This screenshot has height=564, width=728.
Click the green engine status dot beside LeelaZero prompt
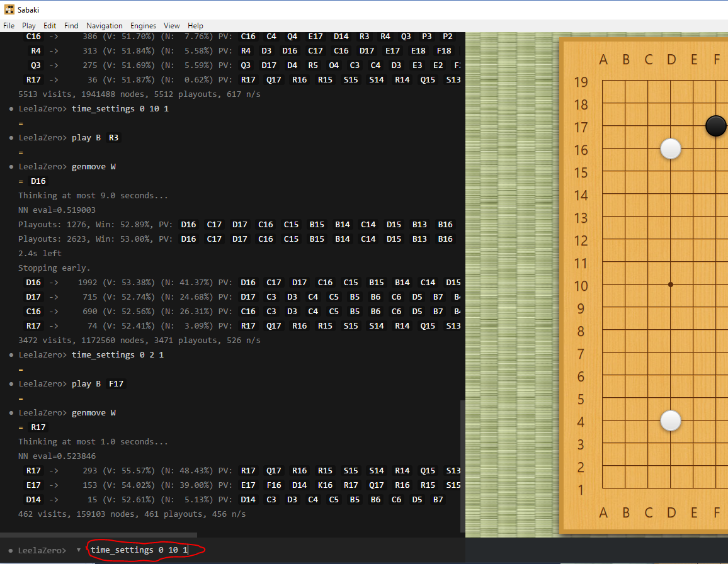9,550
